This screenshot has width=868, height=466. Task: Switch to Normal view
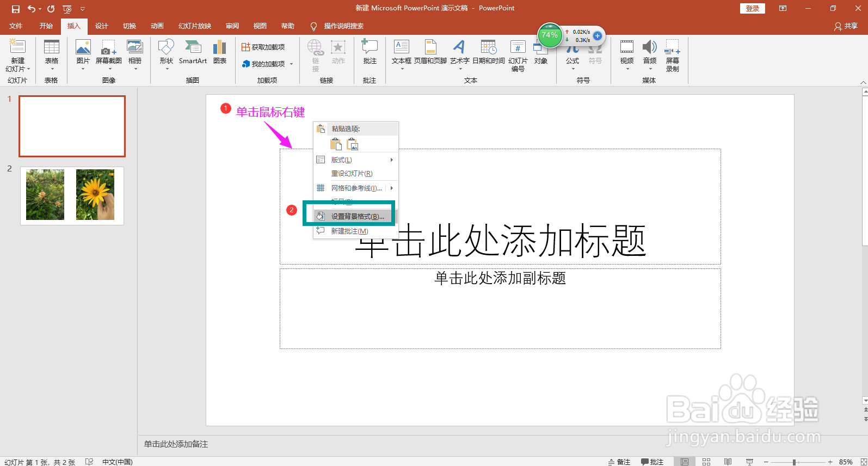pyautogui.click(x=685, y=462)
